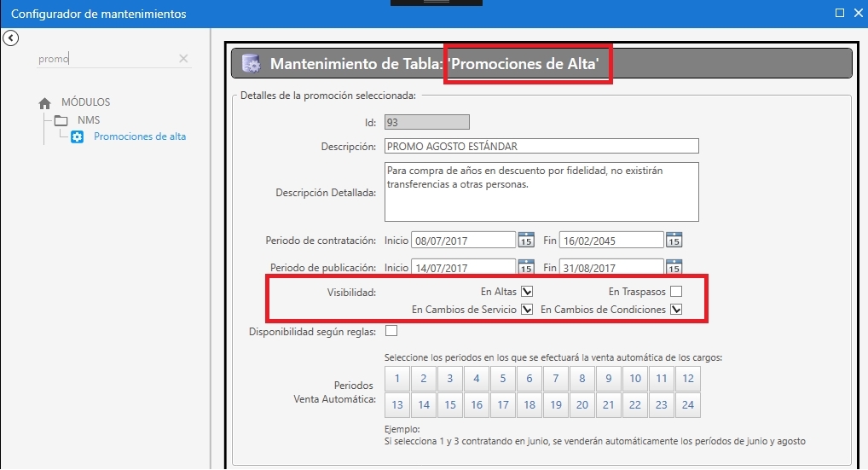Go to the MÓDULOS home icon
The width and height of the screenshot is (868, 470).
(45, 103)
